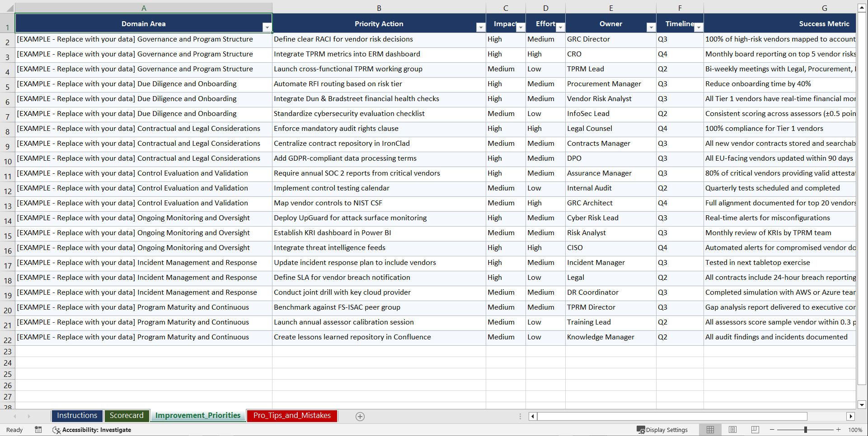
Task: Open Page Layout view from the status bar
Action: click(732, 430)
